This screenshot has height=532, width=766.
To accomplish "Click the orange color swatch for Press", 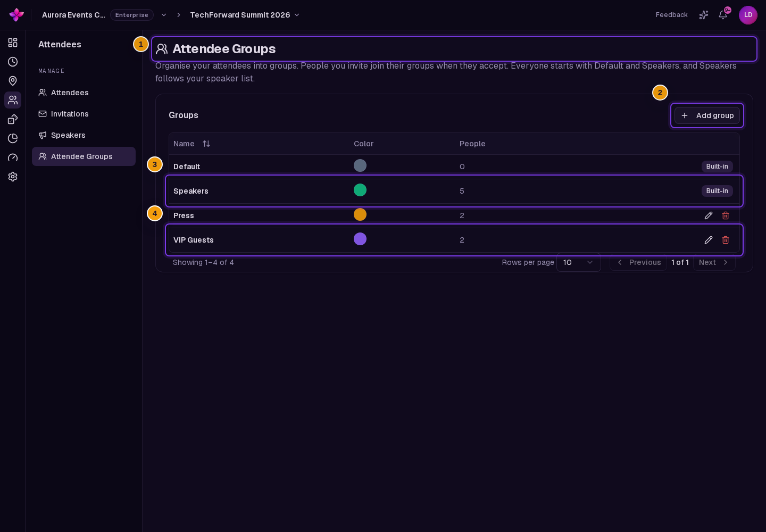I will tap(360, 214).
